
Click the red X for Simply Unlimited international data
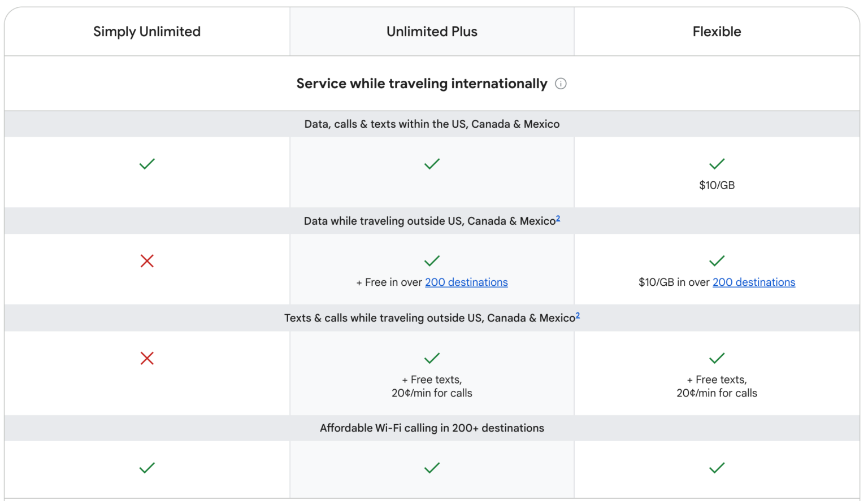coord(146,261)
